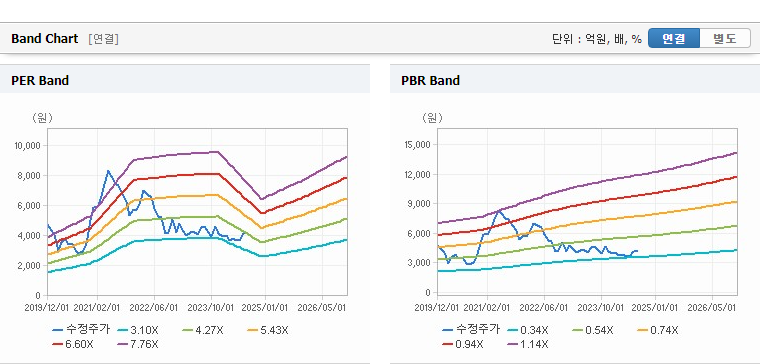Click 2023/10/01 label under PBR chart
This screenshot has width=760, height=364.
(x=601, y=308)
